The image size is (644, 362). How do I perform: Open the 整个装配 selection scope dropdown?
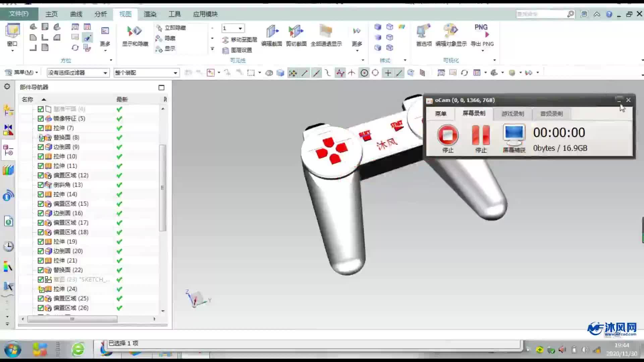(x=147, y=73)
